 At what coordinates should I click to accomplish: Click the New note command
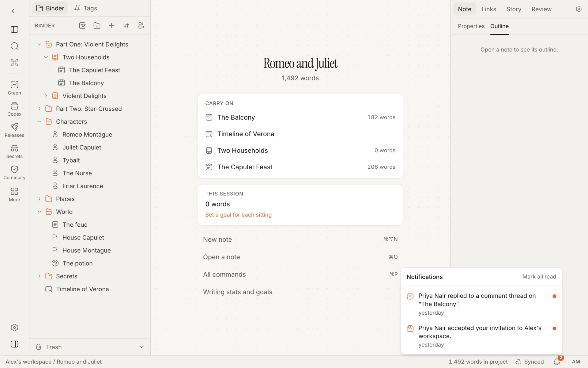point(300,240)
